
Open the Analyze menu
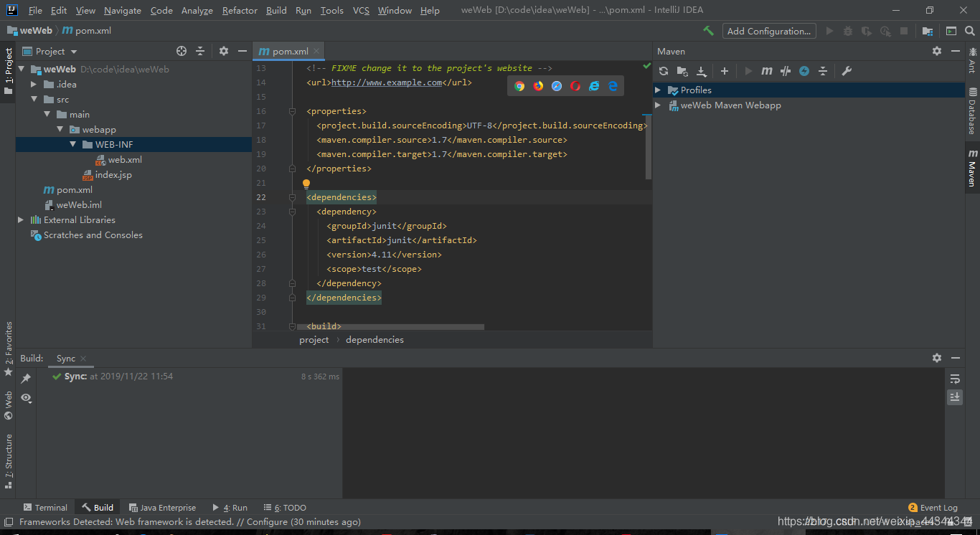pos(197,10)
